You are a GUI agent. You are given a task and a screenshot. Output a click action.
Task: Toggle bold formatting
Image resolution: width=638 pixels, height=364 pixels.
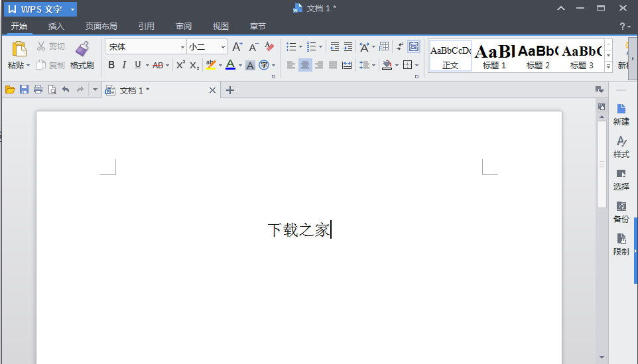point(111,65)
